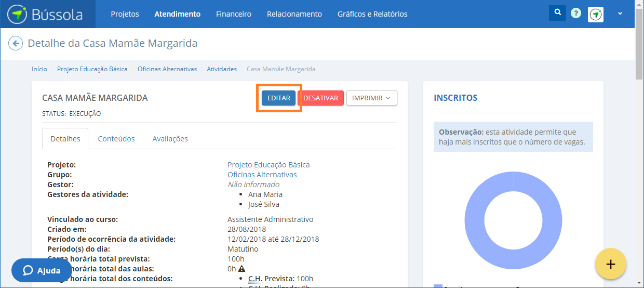Image resolution: width=644 pixels, height=288 pixels.
Task: Click the '28/08/2018' creation date
Action: tap(247, 229)
